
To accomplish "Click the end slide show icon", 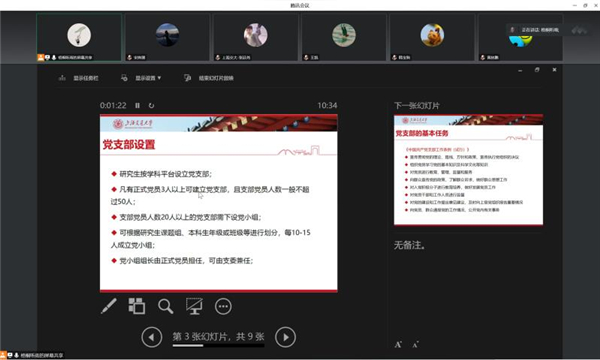I will click(187, 78).
